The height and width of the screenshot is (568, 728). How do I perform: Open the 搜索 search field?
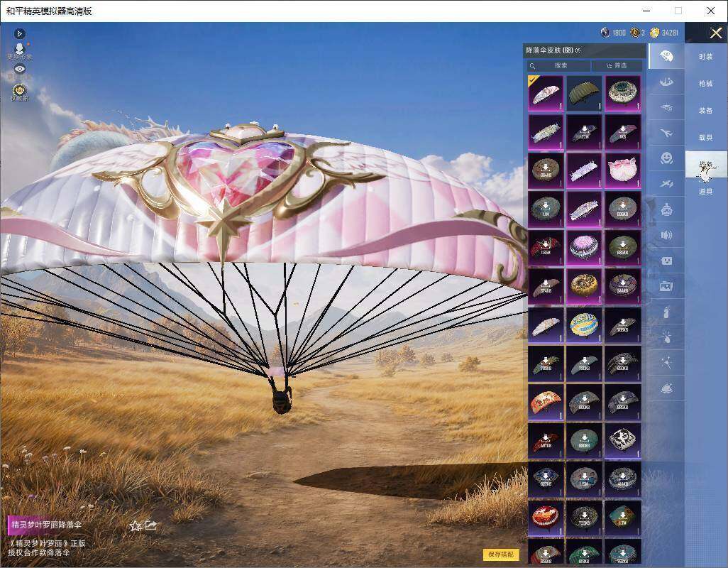coord(558,65)
